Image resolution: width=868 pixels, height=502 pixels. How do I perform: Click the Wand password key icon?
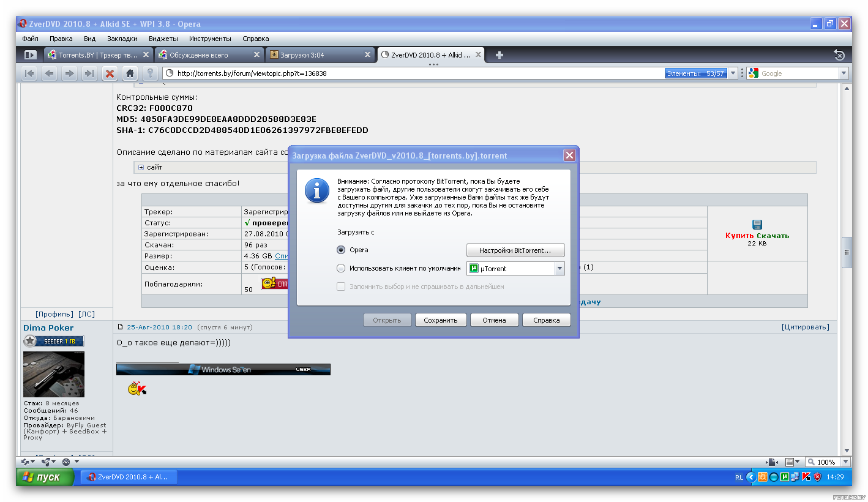pos(150,73)
